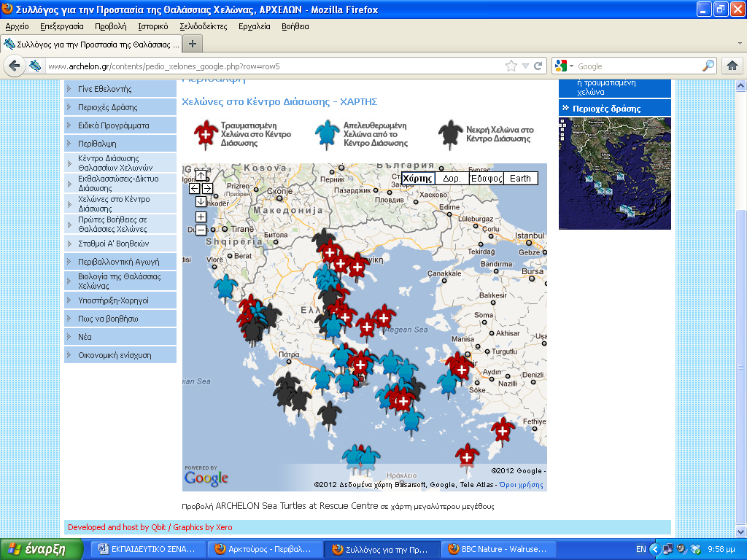
Task: Expand the Πως να βοηθήσω sidebar section
Action: pyautogui.click(x=120, y=319)
